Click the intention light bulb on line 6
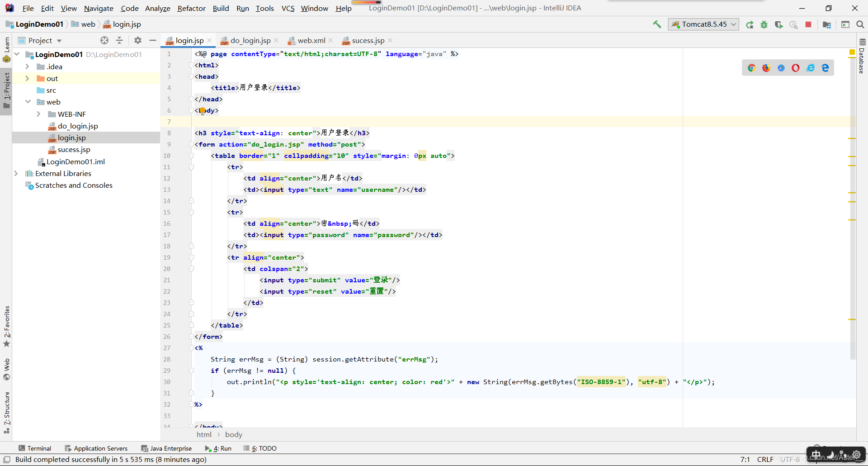 (x=202, y=110)
